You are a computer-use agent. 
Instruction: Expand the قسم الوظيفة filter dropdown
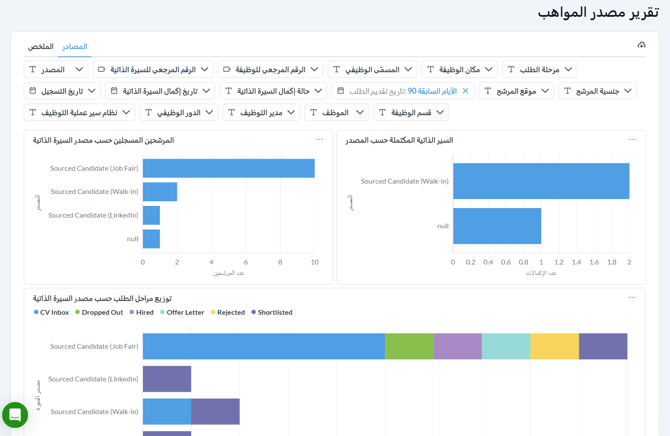[410, 113]
